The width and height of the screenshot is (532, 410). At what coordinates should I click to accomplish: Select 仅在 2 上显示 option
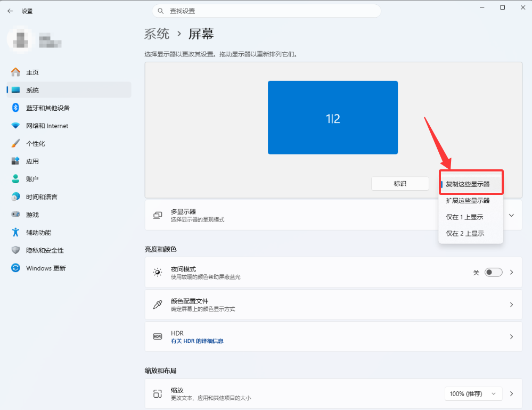point(471,233)
